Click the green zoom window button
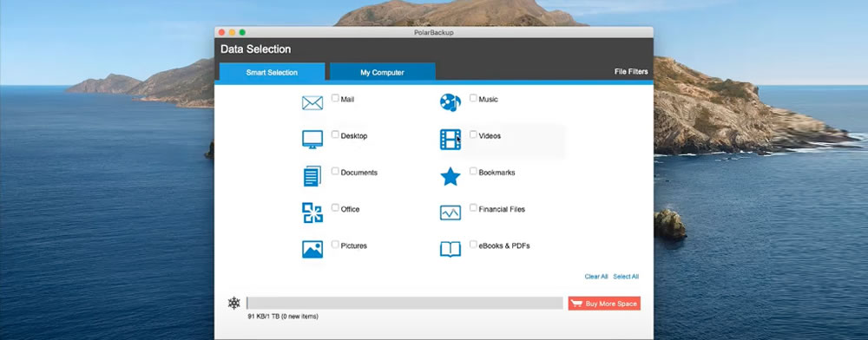Image resolution: width=868 pixels, height=340 pixels. click(x=242, y=33)
